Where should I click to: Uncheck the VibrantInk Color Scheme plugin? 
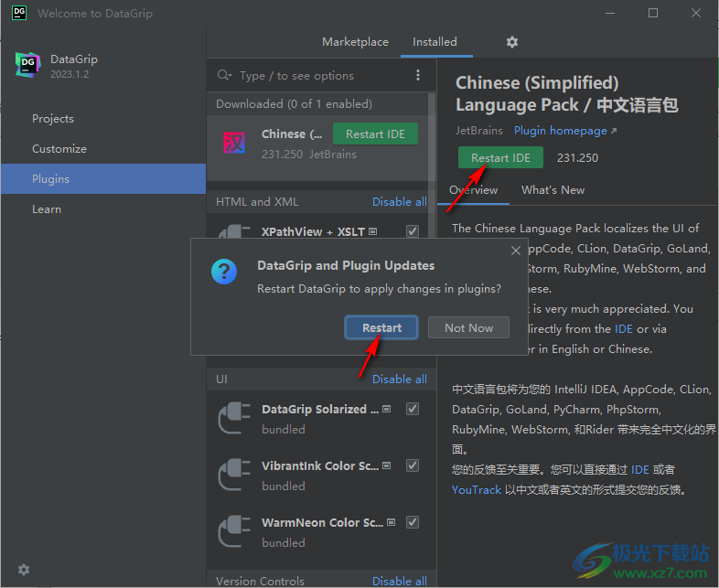click(413, 465)
